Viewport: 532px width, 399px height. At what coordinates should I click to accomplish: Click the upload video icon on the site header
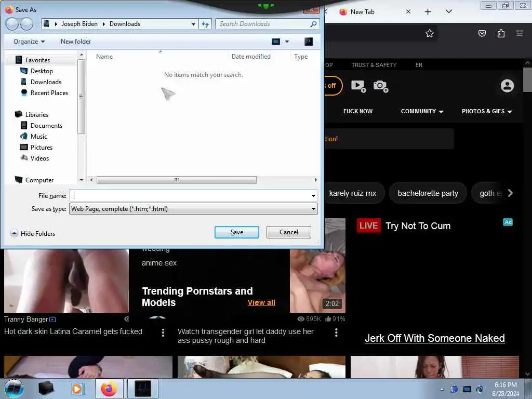pyautogui.click(x=358, y=86)
